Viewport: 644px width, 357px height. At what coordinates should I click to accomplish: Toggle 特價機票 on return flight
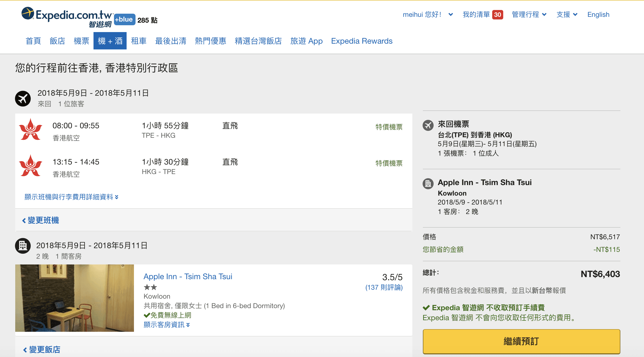coord(388,162)
